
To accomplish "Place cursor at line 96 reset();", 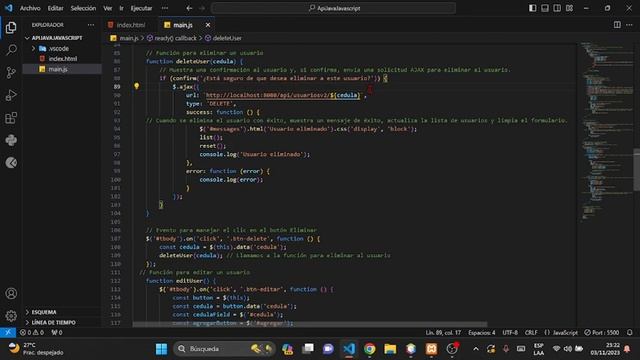I will [x=213, y=146].
